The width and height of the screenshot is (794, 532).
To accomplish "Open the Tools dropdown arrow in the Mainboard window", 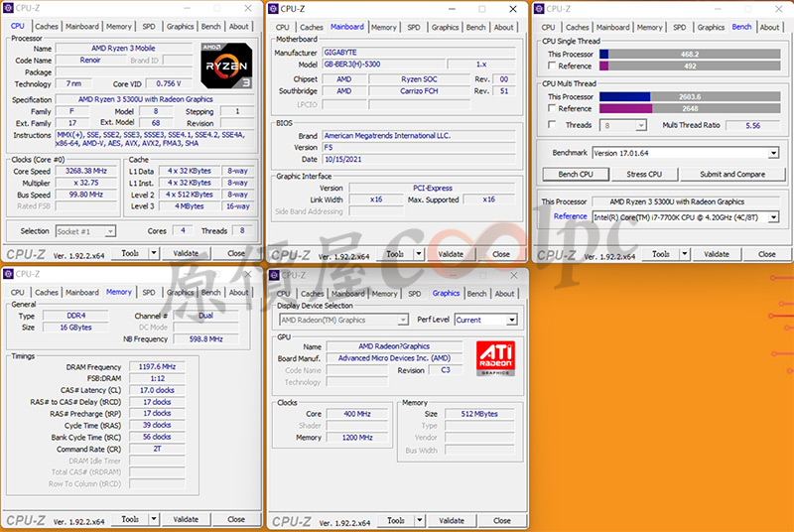I will [x=419, y=254].
